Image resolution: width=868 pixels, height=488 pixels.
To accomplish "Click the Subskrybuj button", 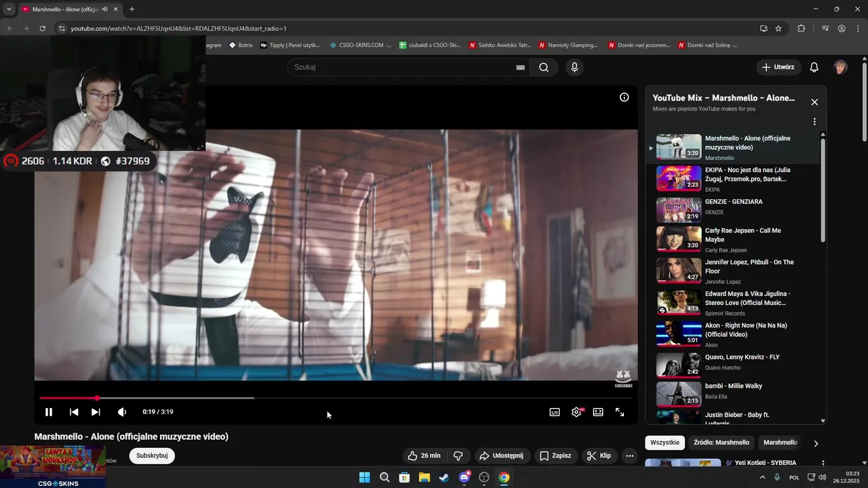I will click(x=152, y=455).
